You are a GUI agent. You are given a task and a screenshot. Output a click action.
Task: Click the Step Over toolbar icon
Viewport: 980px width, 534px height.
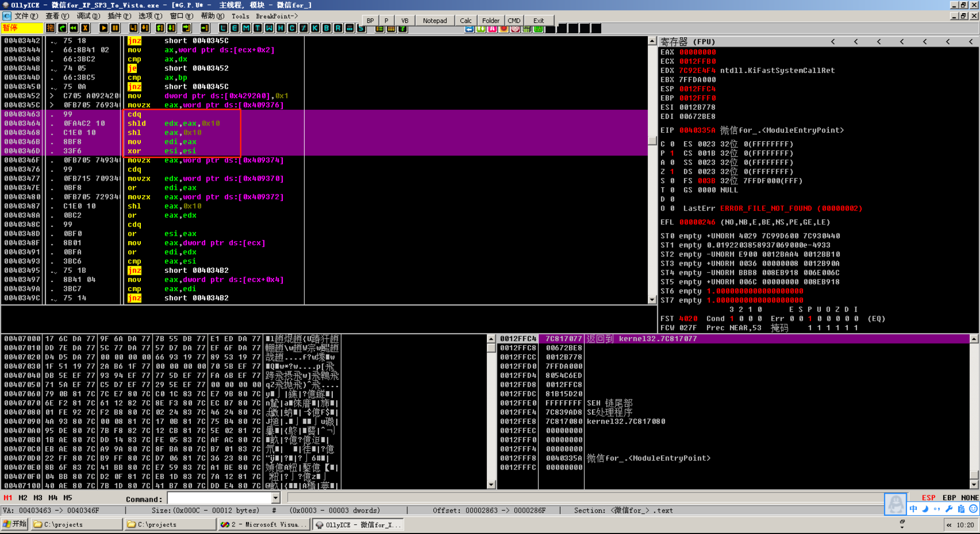pyautogui.click(x=145, y=28)
